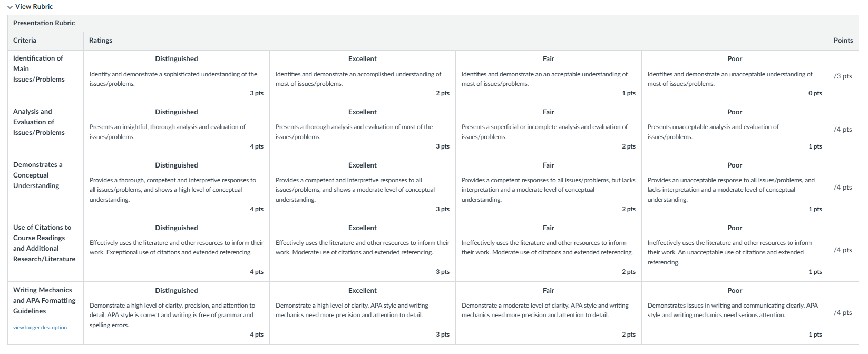Choose Distinguished for Writing Mechanics and APA

click(x=177, y=313)
